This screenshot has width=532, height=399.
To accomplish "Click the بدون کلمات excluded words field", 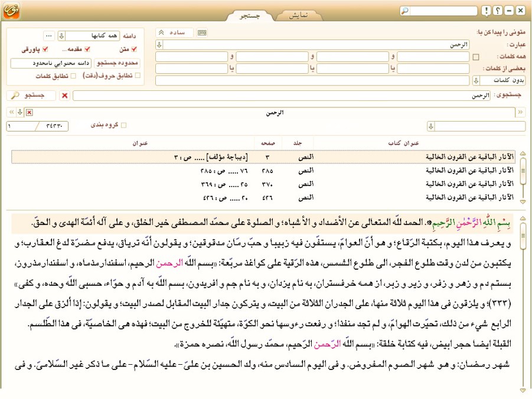I will [x=314, y=80].
